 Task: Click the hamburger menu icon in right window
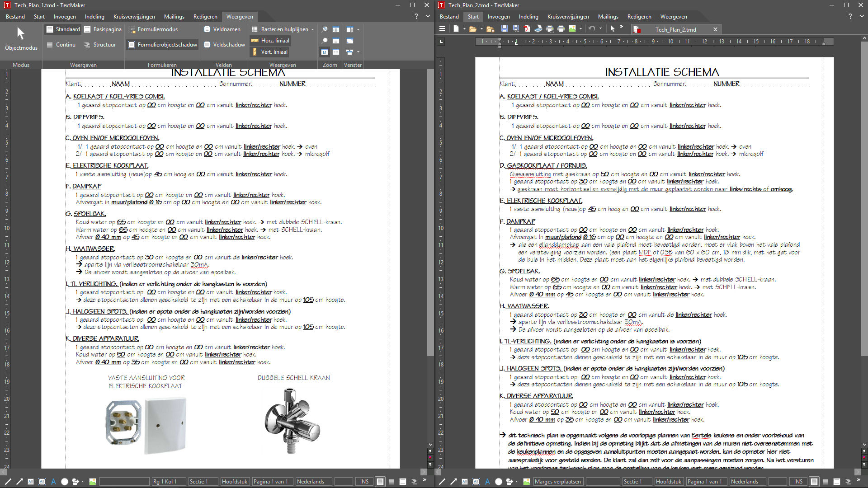coord(442,29)
